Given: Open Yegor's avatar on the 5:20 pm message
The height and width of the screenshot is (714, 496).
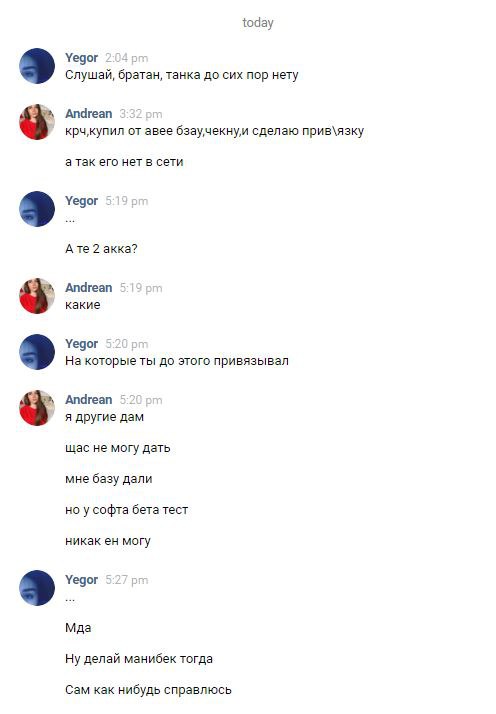Looking at the screenshot, I should (x=37, y=352).
